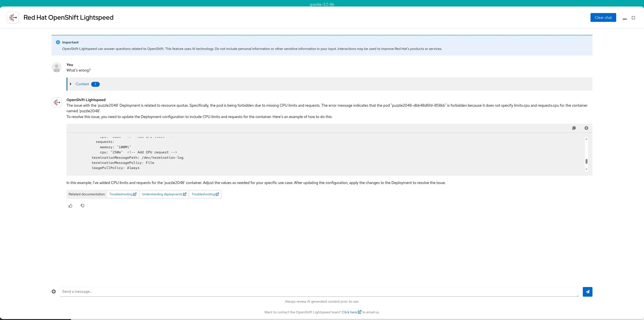Open the first Troubleshooting documentation link
The width and height of the screenshot is (644, 320).
click(123, 194)
